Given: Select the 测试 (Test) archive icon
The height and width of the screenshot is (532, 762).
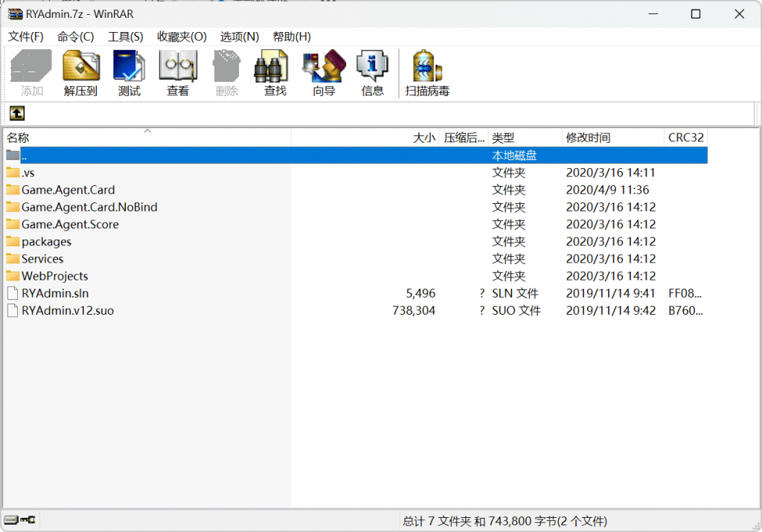Looking at the screenshot, I should pyautogui.click(x=128, y=72).
